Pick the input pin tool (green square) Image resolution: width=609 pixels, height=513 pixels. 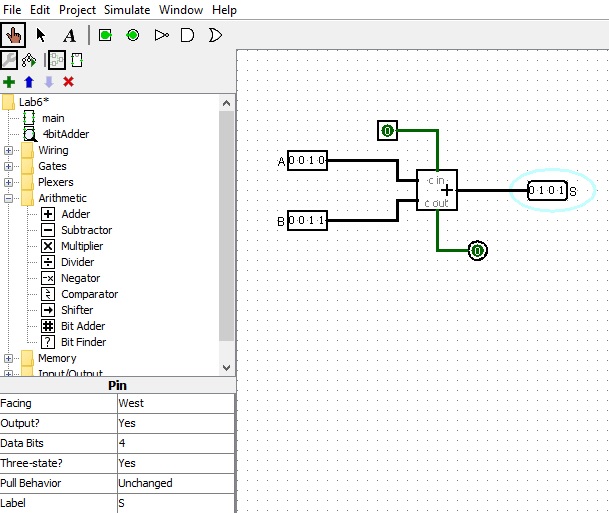tap(105, 35)
